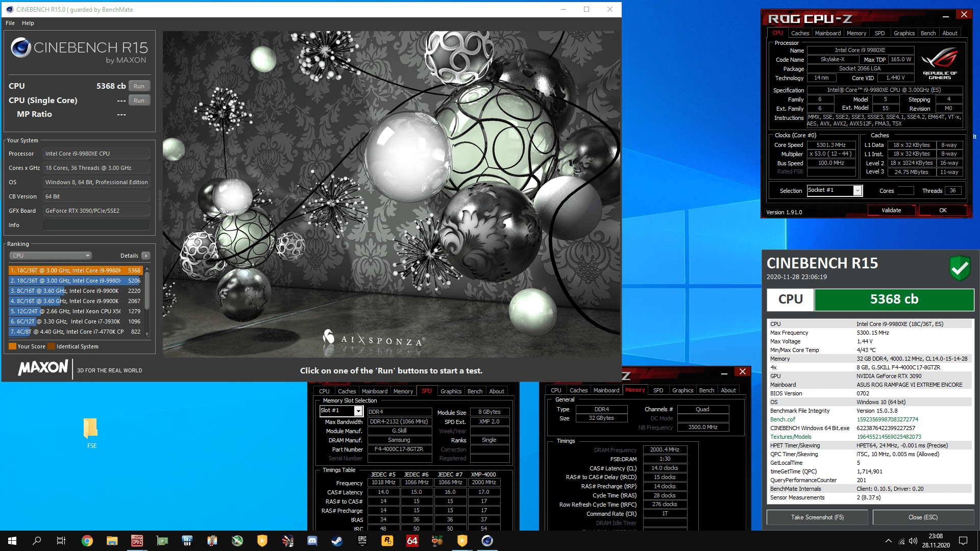Open the cocktail pineapple taskbar icon
980x551 pixels.
pyautogui.click(x=437, y=541)
